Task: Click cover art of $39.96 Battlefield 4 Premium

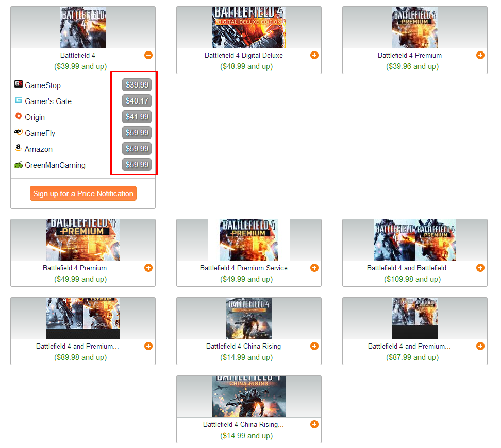Action: tap(415, 27)
